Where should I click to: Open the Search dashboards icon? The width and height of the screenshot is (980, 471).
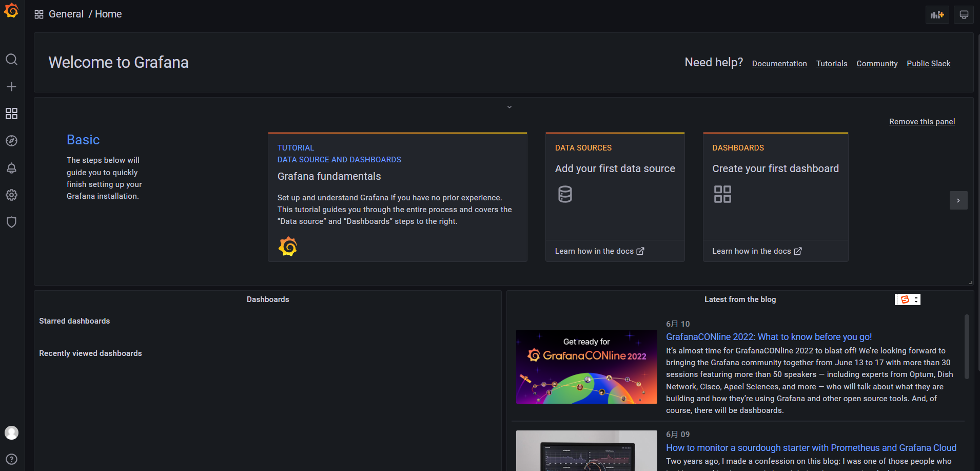tap(11, 60)
